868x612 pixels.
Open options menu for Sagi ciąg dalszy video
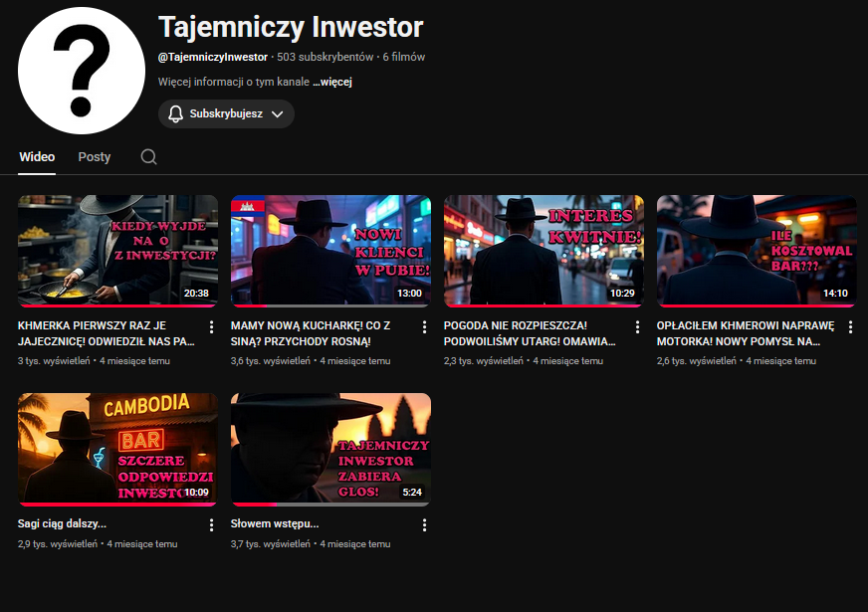coord(211,525)
